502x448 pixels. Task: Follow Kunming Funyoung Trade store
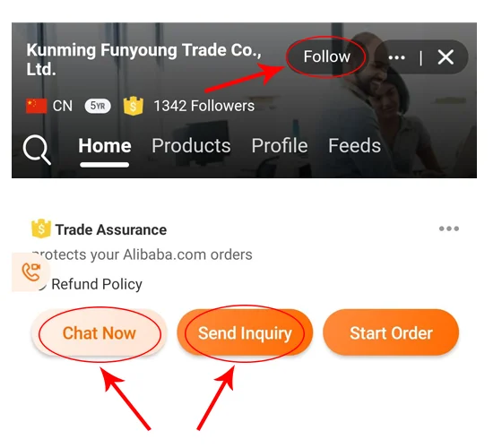326,56
